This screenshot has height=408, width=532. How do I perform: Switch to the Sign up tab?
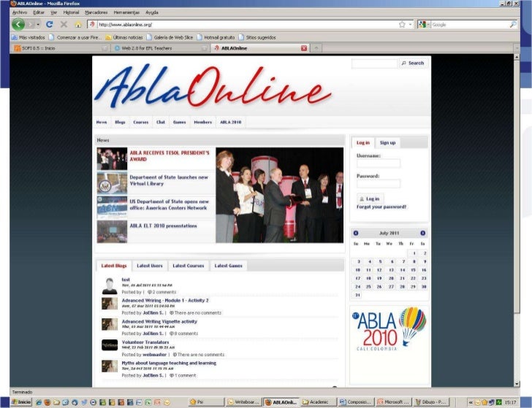point(387,142)
